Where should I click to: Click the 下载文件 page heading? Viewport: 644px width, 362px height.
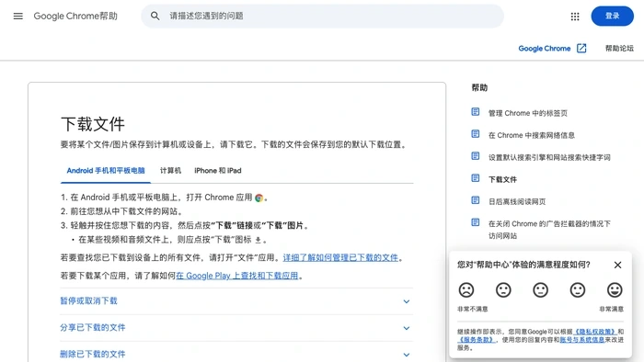[x=92, y=124]
